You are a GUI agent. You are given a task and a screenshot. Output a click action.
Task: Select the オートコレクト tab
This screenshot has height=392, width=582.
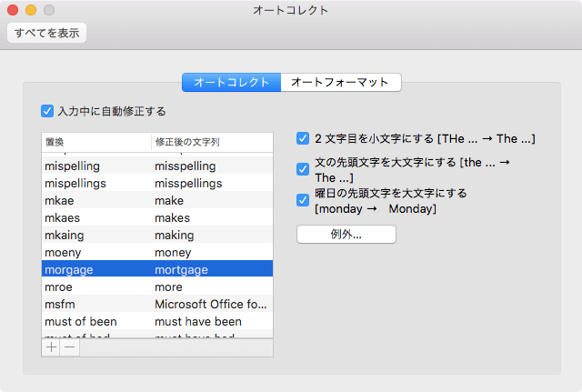point(232,83)
